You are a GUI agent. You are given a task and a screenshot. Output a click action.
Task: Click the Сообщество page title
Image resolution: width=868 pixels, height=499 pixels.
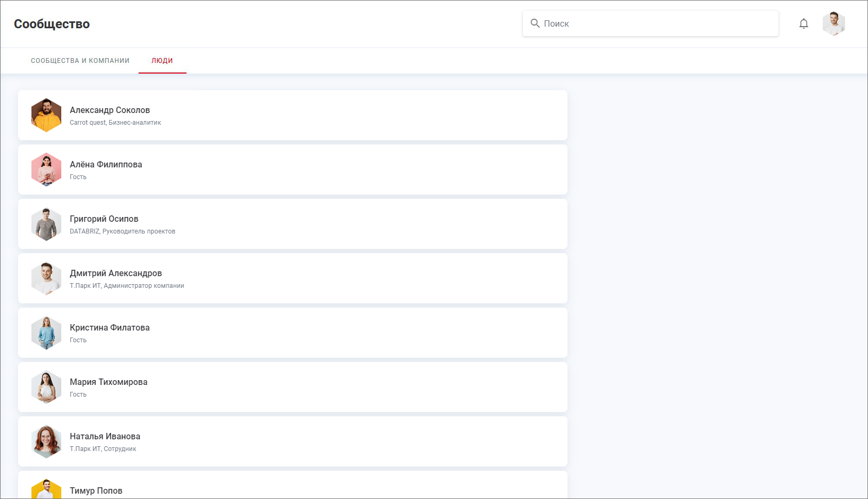point(52,24)
